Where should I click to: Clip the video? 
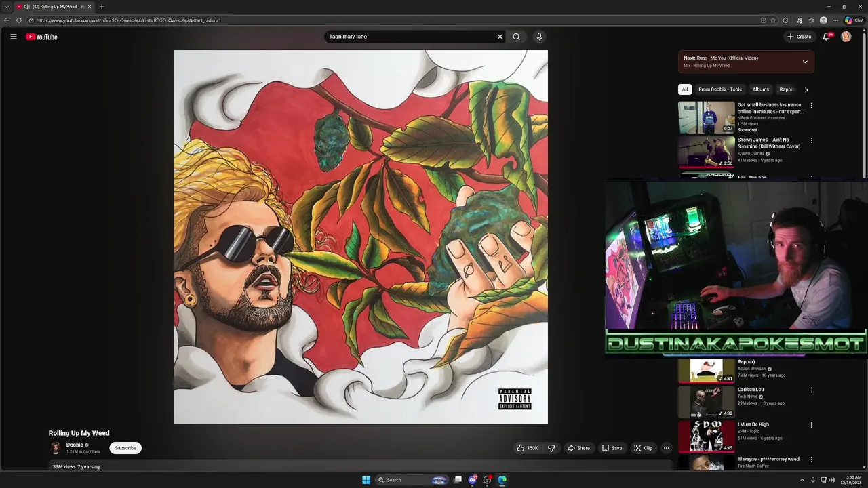tap(643, 448)
